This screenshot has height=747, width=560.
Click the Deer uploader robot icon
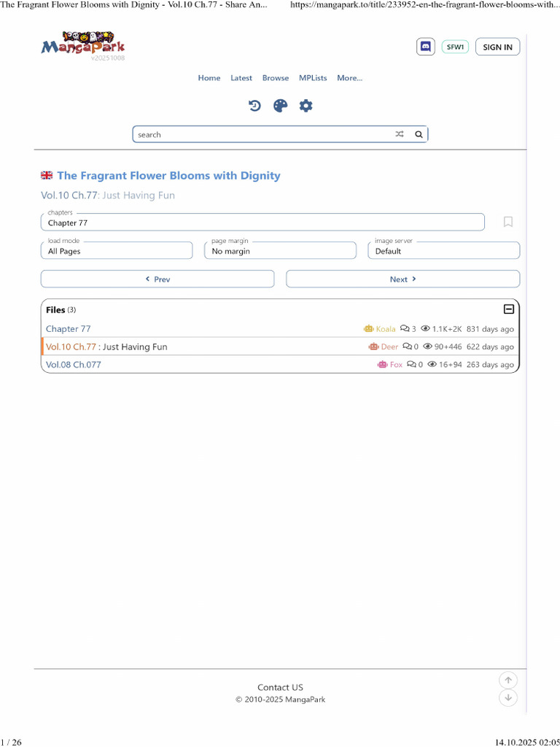[373, 347]
